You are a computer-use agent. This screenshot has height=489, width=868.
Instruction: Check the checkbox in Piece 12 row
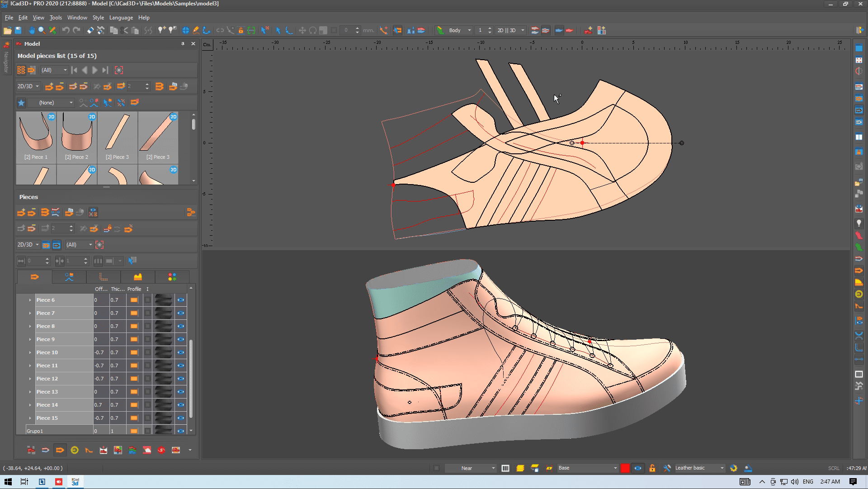click(x=147, y=379)
